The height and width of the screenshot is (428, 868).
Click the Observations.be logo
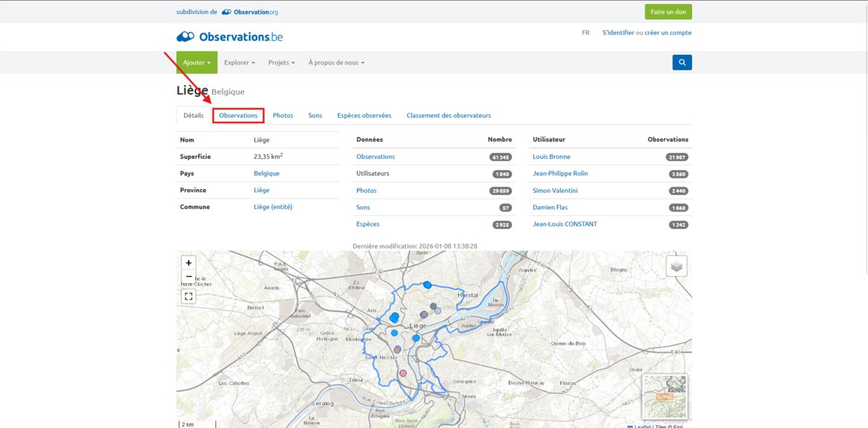click(229, 36)
